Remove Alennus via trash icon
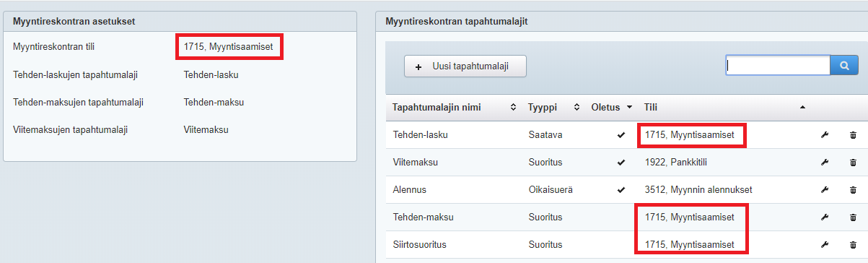This screenshot has width=868, height=263. [x=853, y=190]
